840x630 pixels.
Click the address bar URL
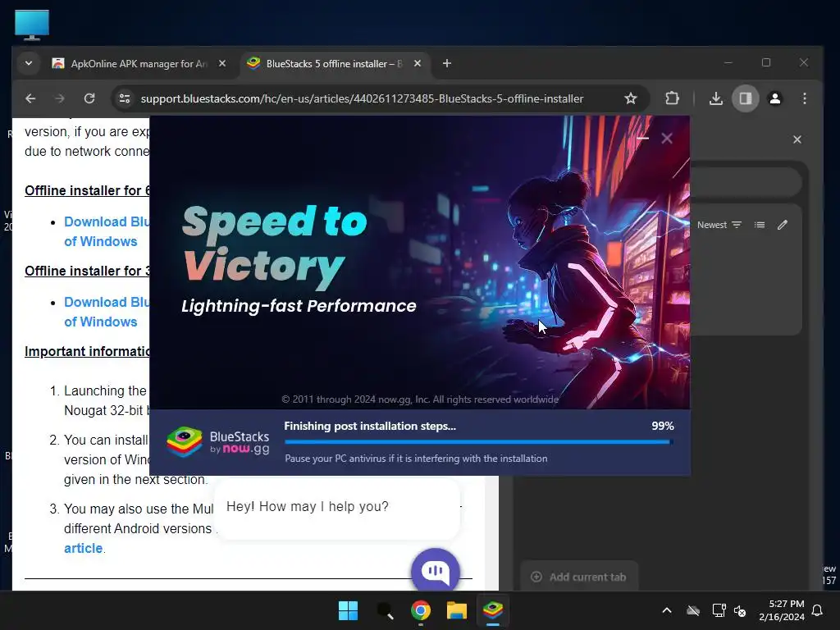tap(362, 98)
